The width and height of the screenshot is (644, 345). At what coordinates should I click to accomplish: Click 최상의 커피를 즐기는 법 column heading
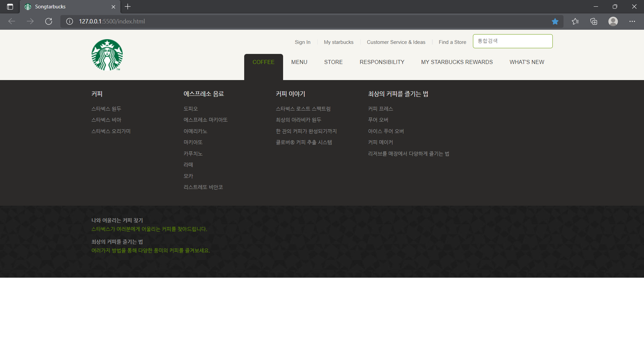[398, 94]
